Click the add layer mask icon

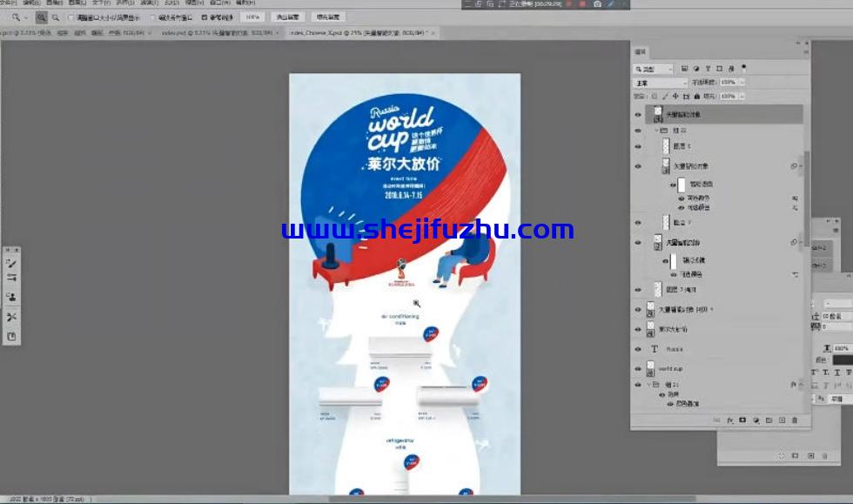743,420
